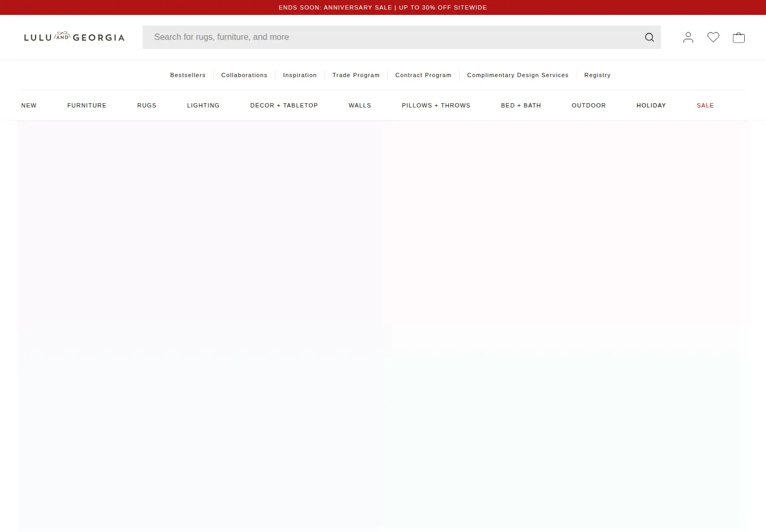Open the OUTDOOR menu
This screenshot has width=766, height=532.
[589, 105]
